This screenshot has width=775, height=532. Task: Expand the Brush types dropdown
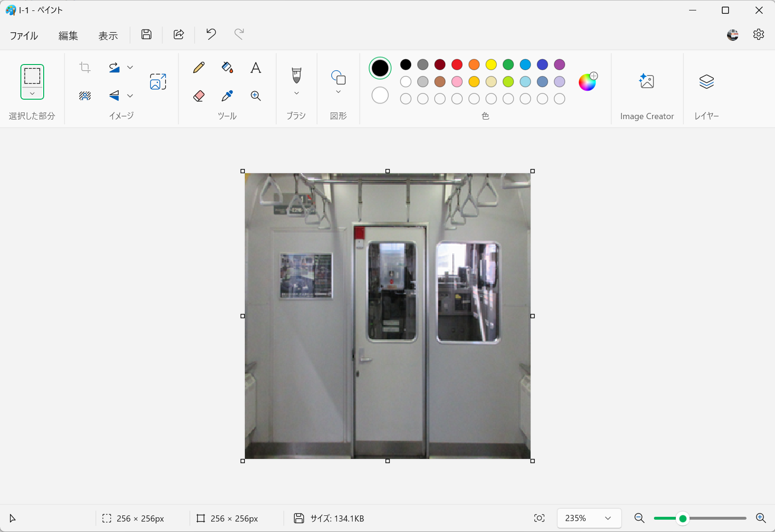pos(297,93)
